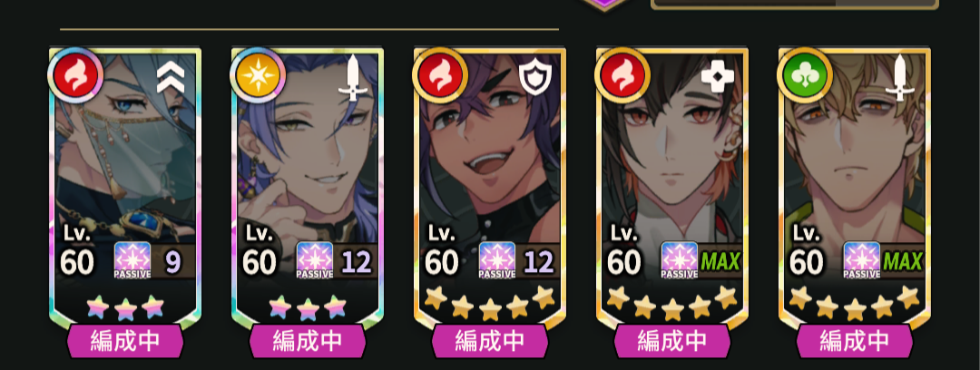
Task: Click 編成中 button under the blond character
Action: [x=855, y=341]
